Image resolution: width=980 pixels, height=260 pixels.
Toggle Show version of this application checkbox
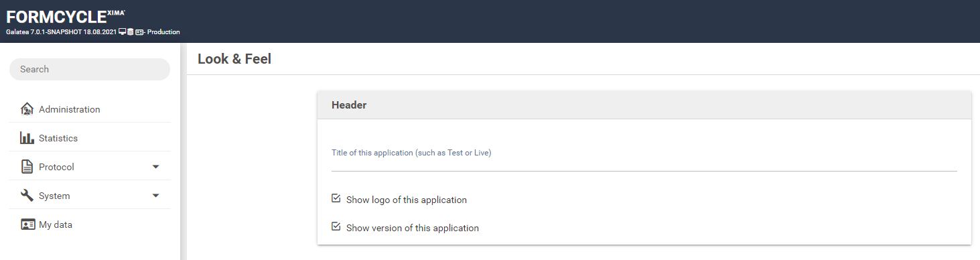click(336, 227)
